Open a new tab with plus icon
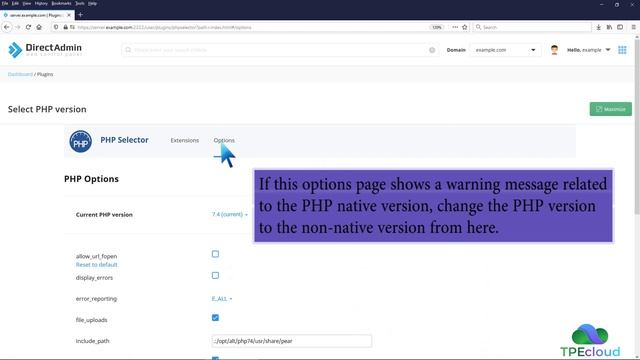The width and height of the screenshot is (640, 360). point(80,15)
